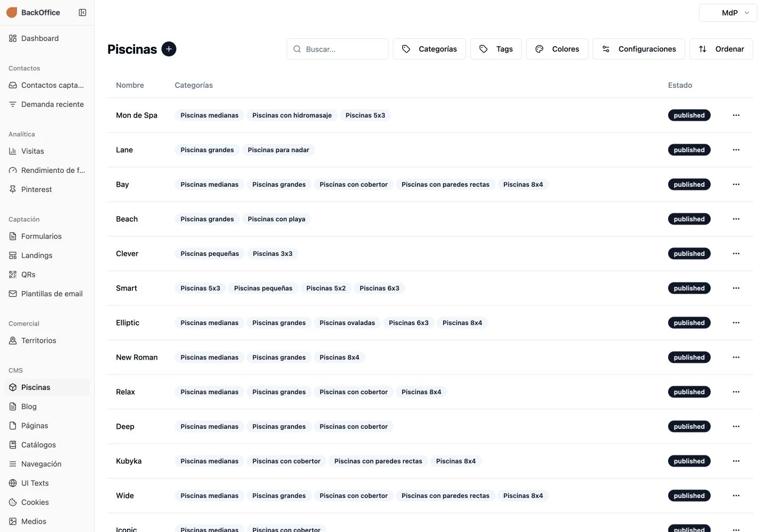This screenshot has width=766, height=532.
Task: Focus the Buscar search field
Action: click(x=337, y=49)
